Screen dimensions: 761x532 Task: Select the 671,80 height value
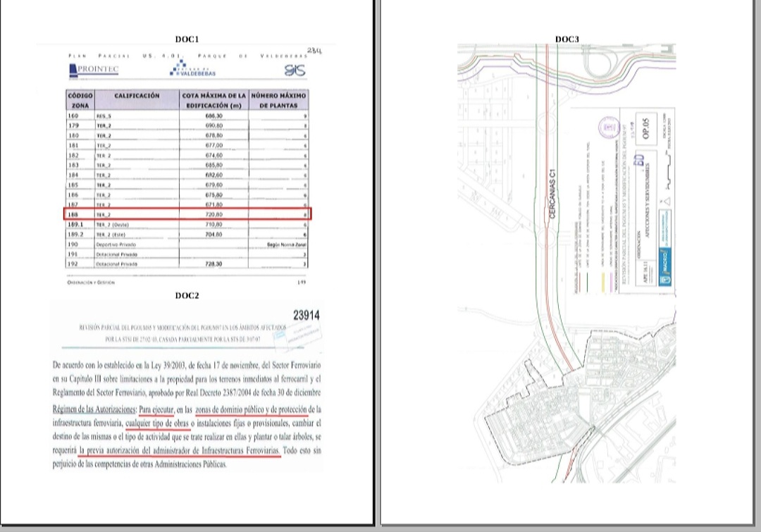point(214,204)
